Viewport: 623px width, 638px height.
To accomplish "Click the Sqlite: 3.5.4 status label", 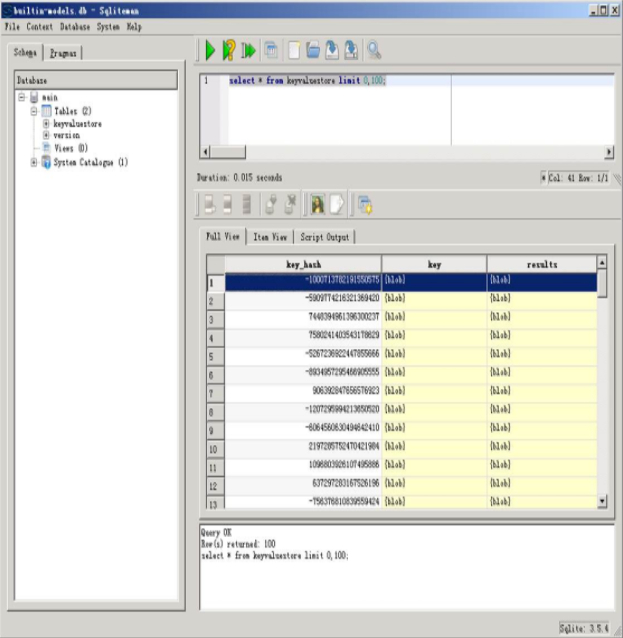I will click(584, 628).
